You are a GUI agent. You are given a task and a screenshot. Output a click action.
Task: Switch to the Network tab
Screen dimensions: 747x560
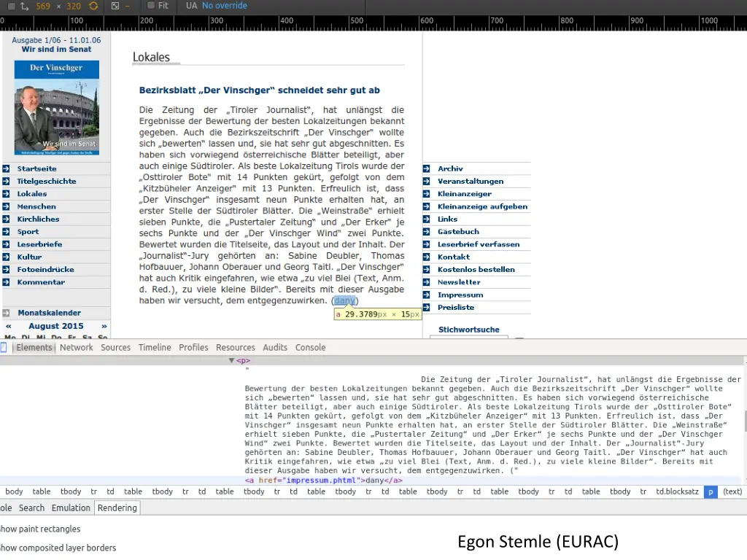coord(76,348)
